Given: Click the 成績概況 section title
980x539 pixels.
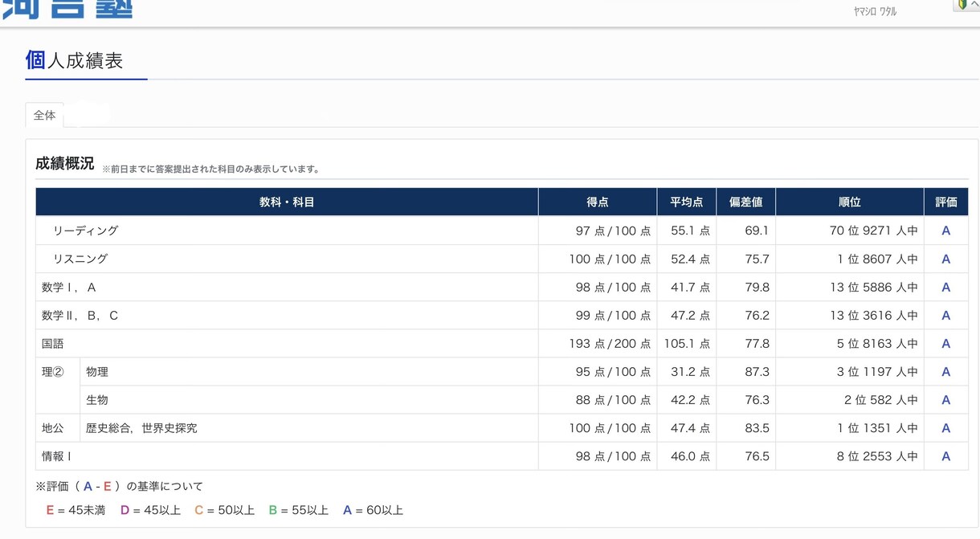Looking at the screenshot, I should pos(64,164).
